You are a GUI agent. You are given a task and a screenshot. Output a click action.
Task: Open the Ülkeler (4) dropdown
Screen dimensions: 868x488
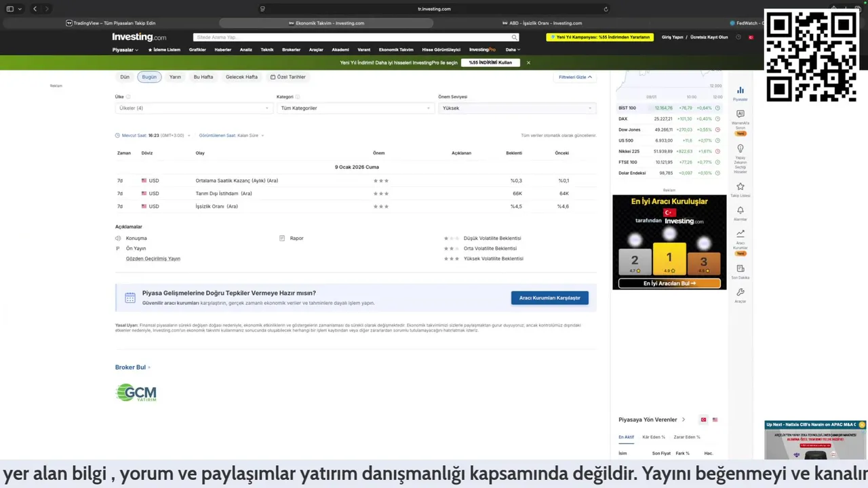194,108
